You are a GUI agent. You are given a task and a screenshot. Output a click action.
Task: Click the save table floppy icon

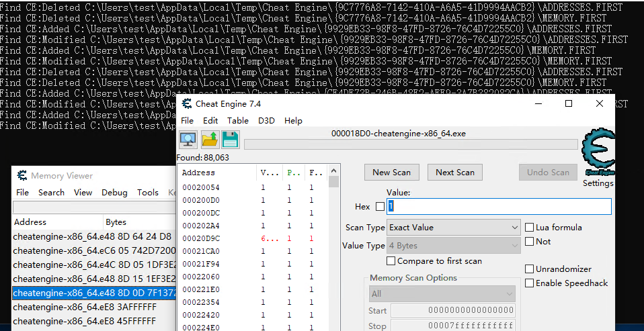pos(231,140)
